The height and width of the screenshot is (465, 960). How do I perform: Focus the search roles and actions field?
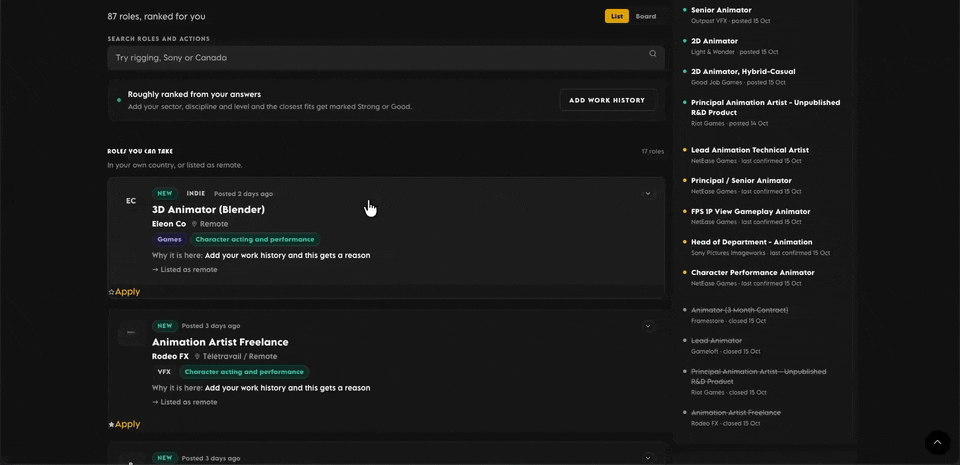(386, 58)
